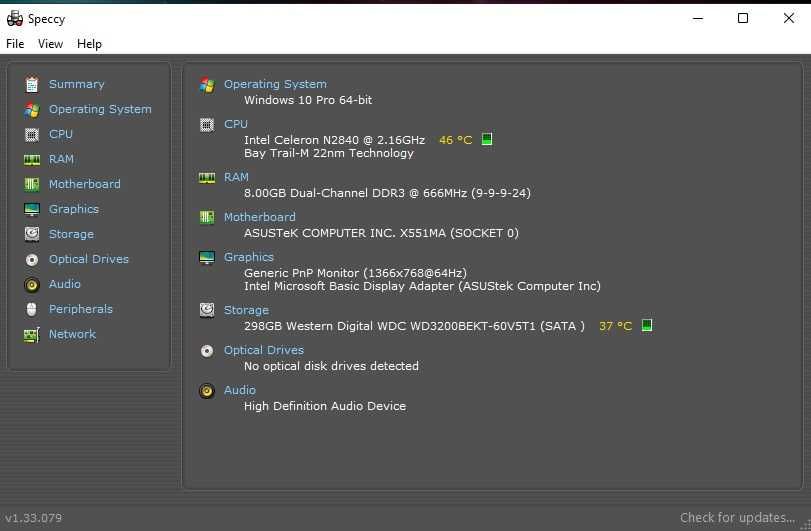This screenshot has height=531, width=811.
Task: Click Intel Celeron N2840 @ 2.16GHz text
Action: click(334, 140)
